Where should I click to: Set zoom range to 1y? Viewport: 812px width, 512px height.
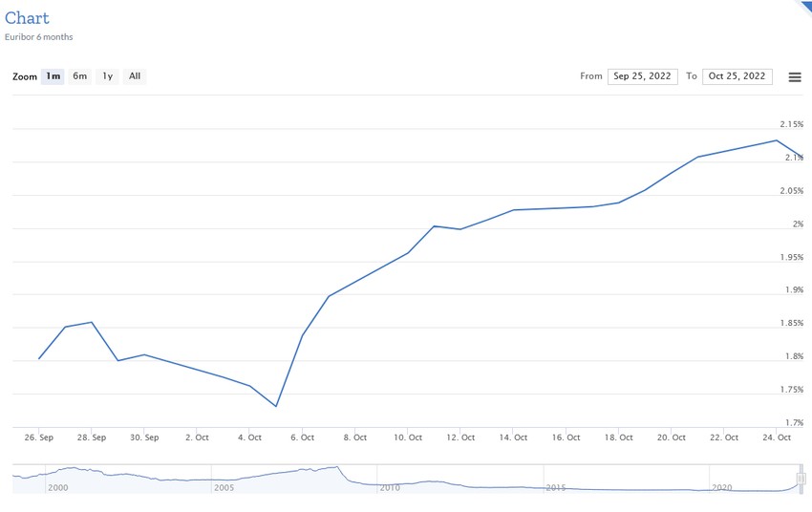[x=108, y=76]
